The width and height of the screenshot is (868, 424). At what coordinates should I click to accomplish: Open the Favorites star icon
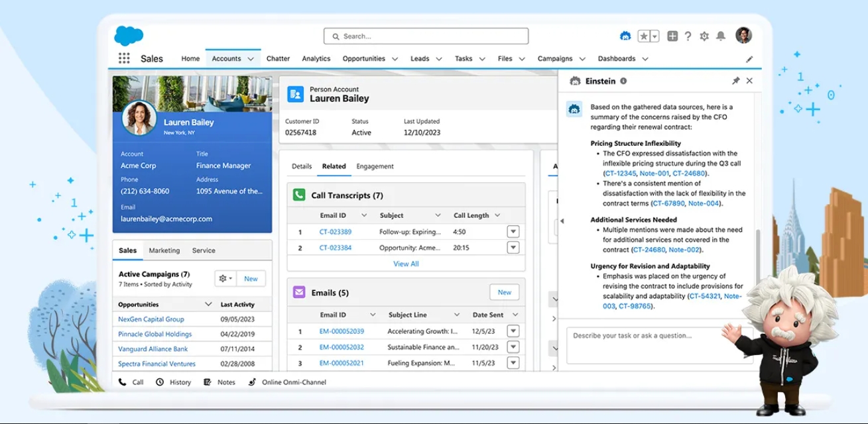[x=644, y=36]
